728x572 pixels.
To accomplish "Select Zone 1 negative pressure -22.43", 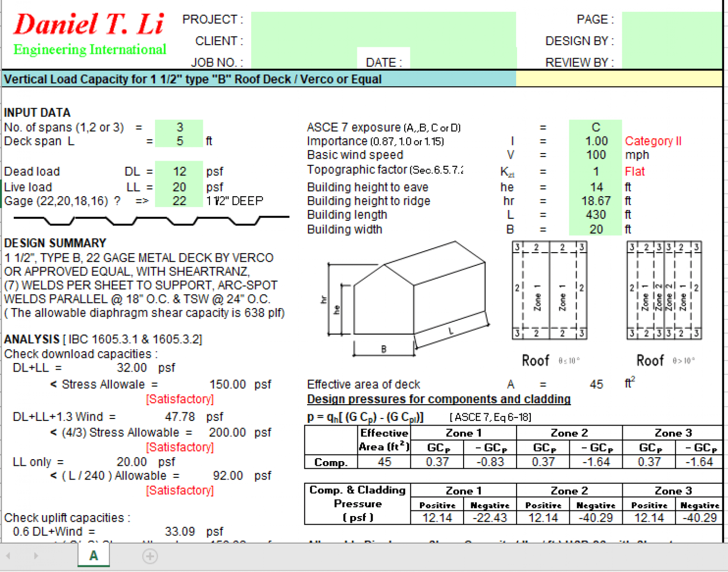I will click(x=490, y=518).
